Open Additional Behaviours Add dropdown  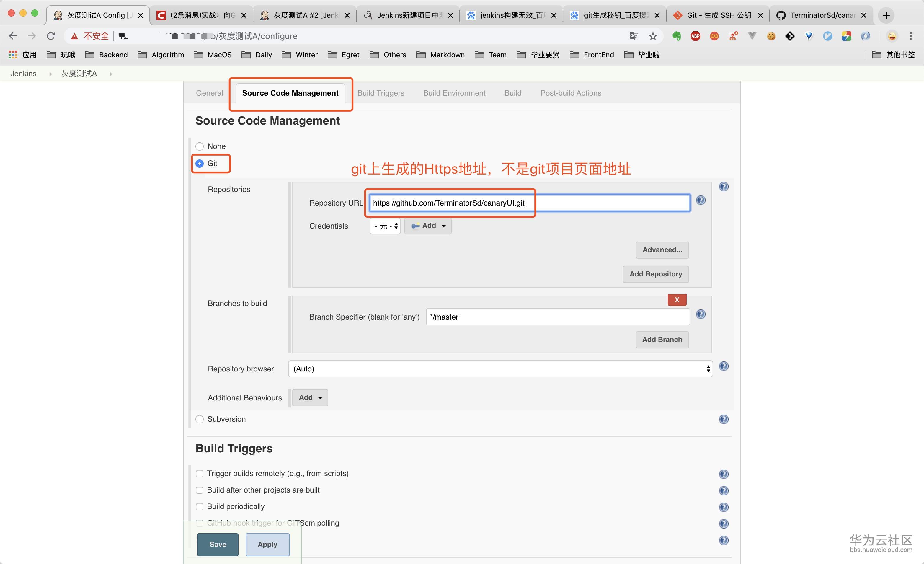(x=310, y=397)
